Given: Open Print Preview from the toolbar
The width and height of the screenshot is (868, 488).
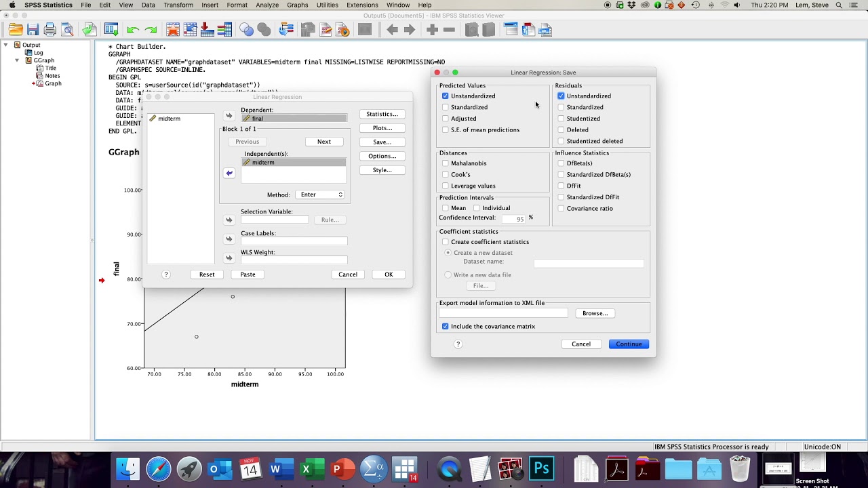Looking at the screenshot, I should click(x=67, y=30).
